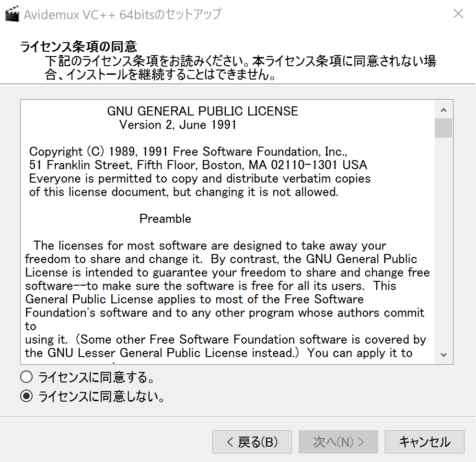
Task: Click 'software--to make sure' line
Action: coord(210,286)
